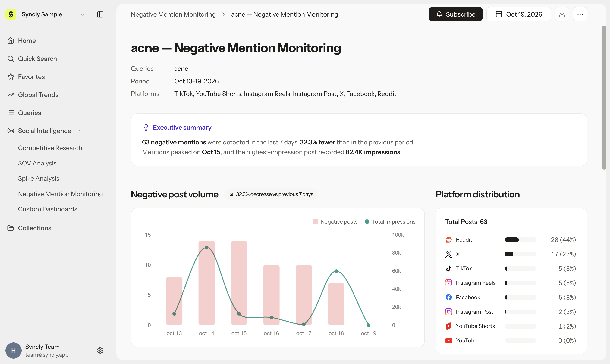610x364 pixels.
Task: Click the page vertical scrollbar
Action: point(604,98)
